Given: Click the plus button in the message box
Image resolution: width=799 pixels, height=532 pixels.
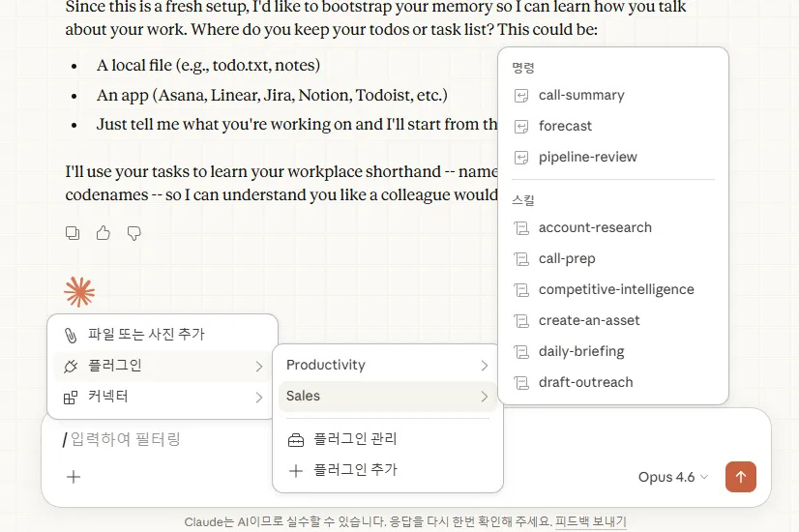Looking at the screenshot, I should (x=74, y=477).
